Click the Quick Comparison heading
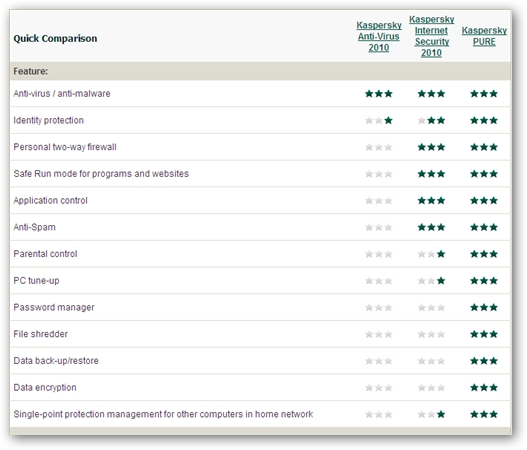Screen dimensions: 527x450 pos(55,39)
